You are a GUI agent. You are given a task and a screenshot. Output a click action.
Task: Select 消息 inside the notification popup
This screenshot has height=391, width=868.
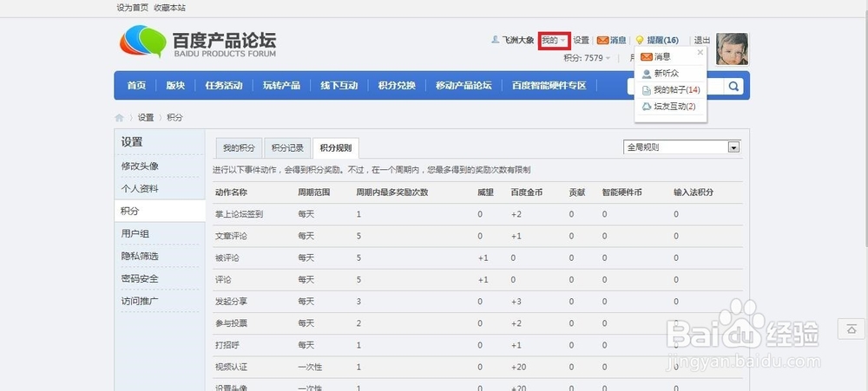point(656,57)
